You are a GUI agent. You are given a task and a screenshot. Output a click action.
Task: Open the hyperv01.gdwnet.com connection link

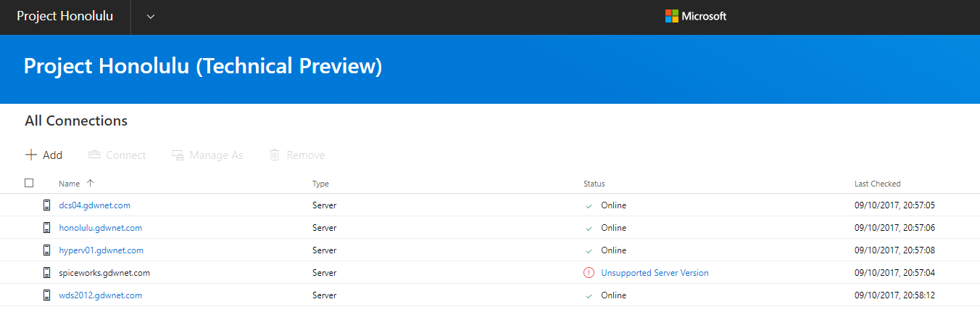coord(101,250)
